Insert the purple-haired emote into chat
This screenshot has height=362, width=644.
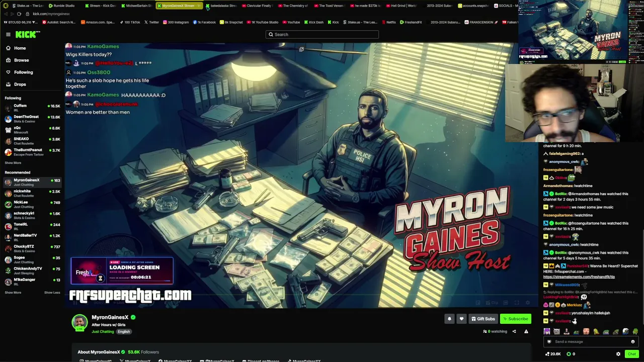[x=547, y=332]
